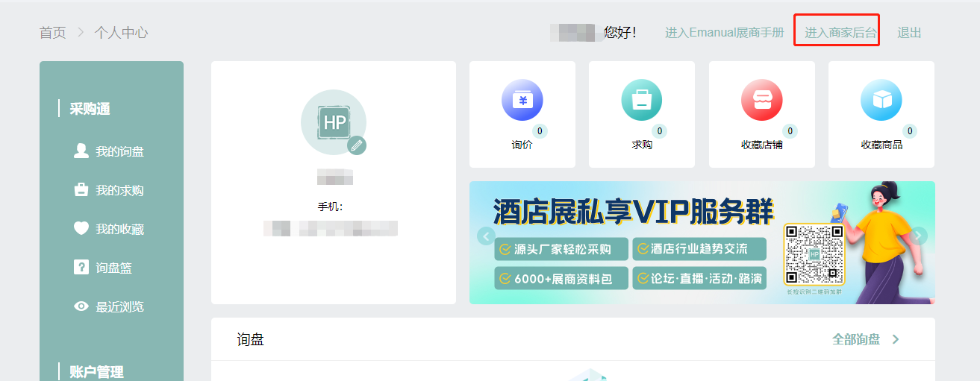
Task: Open 询盘篮 in the sidebar menu
Action: pos(113,268)
